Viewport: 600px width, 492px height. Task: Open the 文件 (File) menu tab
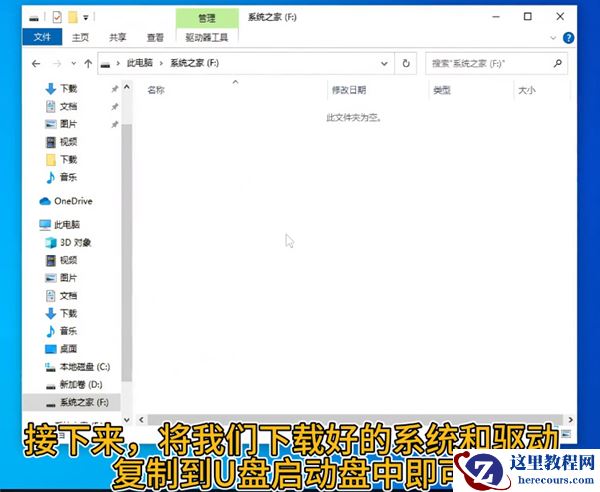[42, 37]
